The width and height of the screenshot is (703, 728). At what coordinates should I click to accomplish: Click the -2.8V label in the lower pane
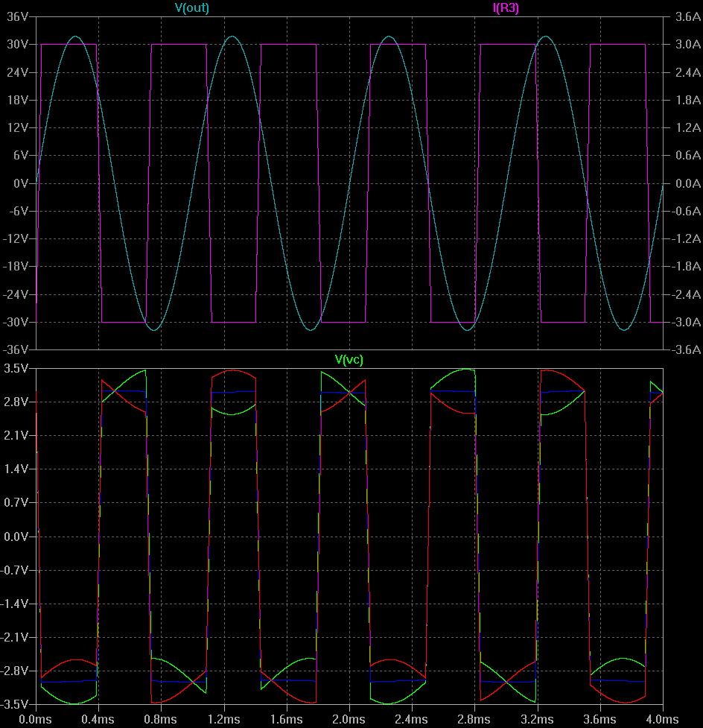coord(15,671)
